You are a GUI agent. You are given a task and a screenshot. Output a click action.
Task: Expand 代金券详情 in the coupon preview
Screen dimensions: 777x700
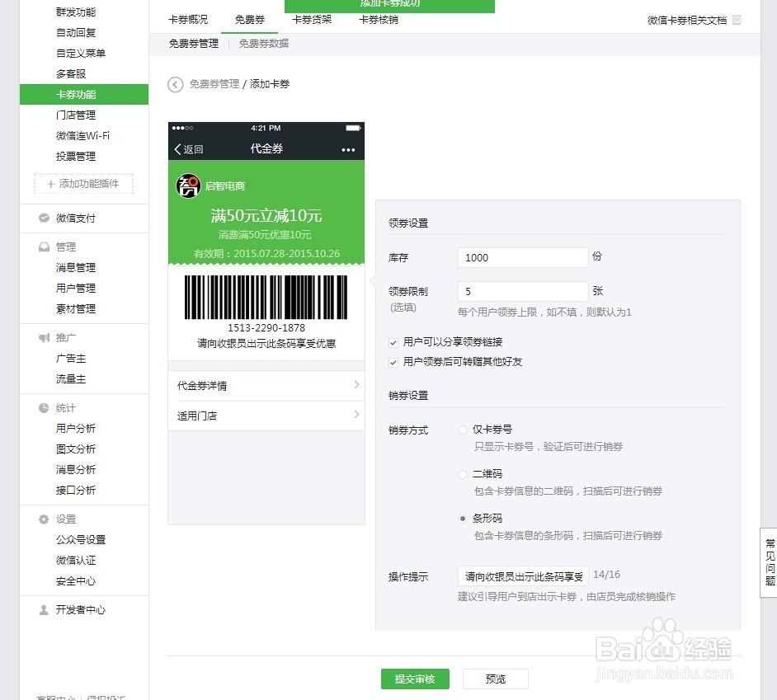(266, 384)
